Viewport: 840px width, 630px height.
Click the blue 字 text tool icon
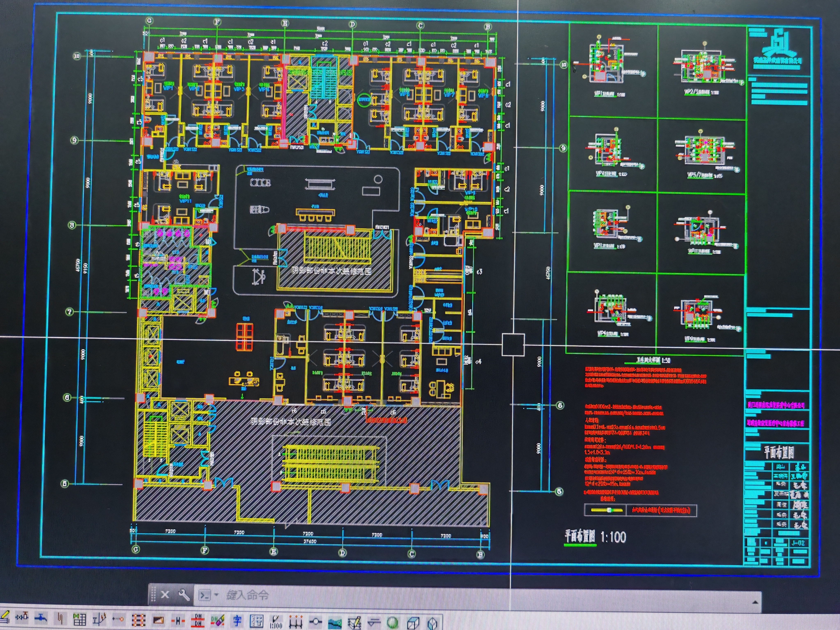(x=237, y=621)
